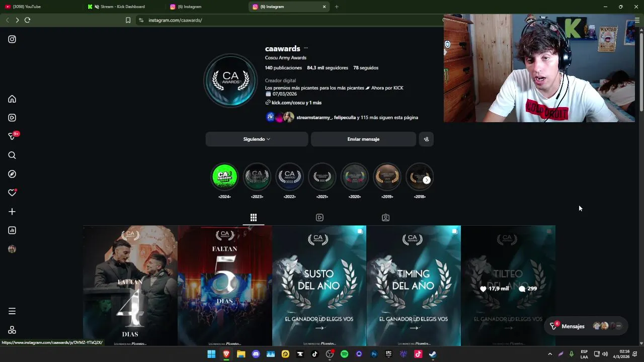Click the ESP LAA language indicator
This screenshot has height=362, width=644.
(x=584, y=354)
